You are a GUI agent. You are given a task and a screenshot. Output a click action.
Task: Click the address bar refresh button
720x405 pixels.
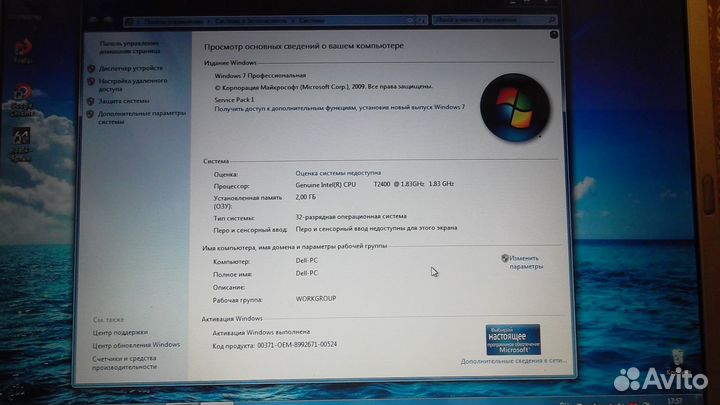(420, 21)
